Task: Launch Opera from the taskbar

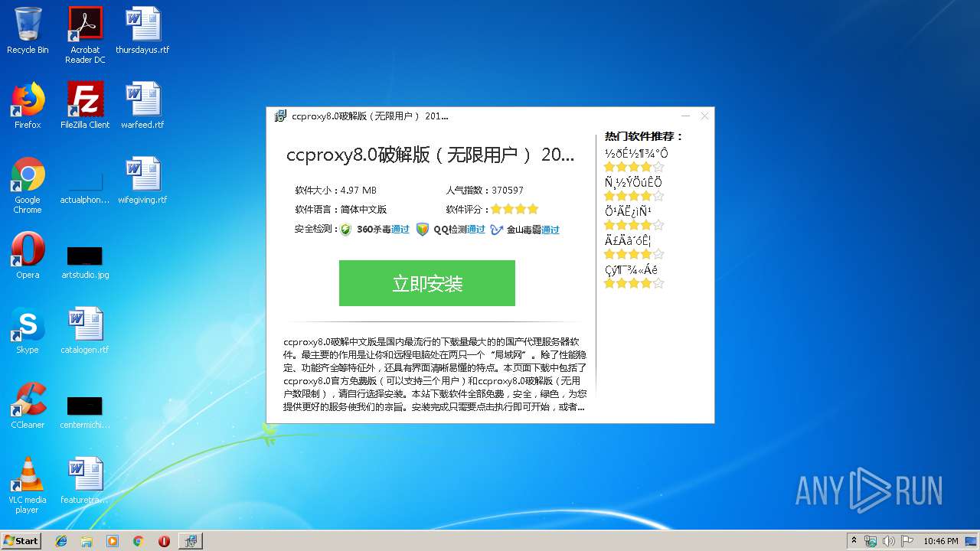Action: 164,541
